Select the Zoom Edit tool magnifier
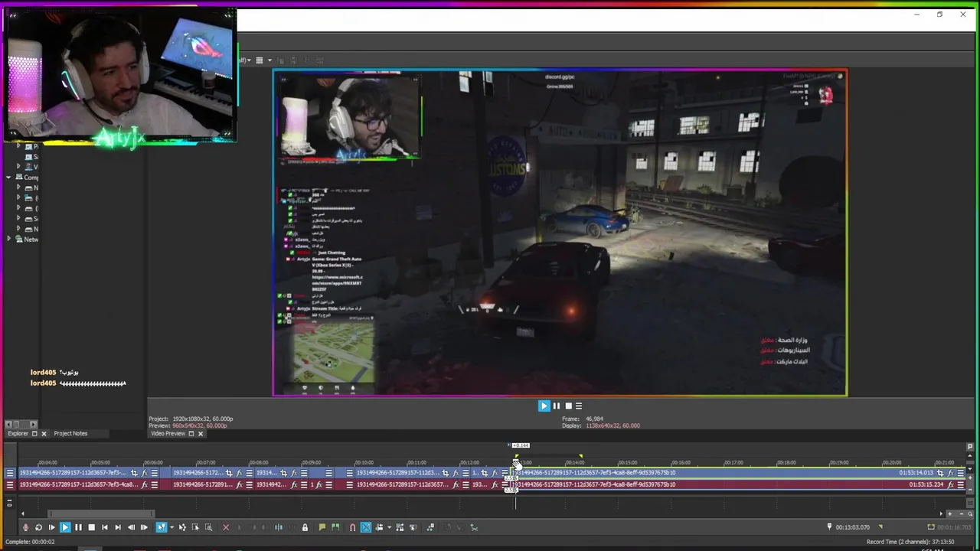The height and width of the screenshot is (551, 980). 208,527
